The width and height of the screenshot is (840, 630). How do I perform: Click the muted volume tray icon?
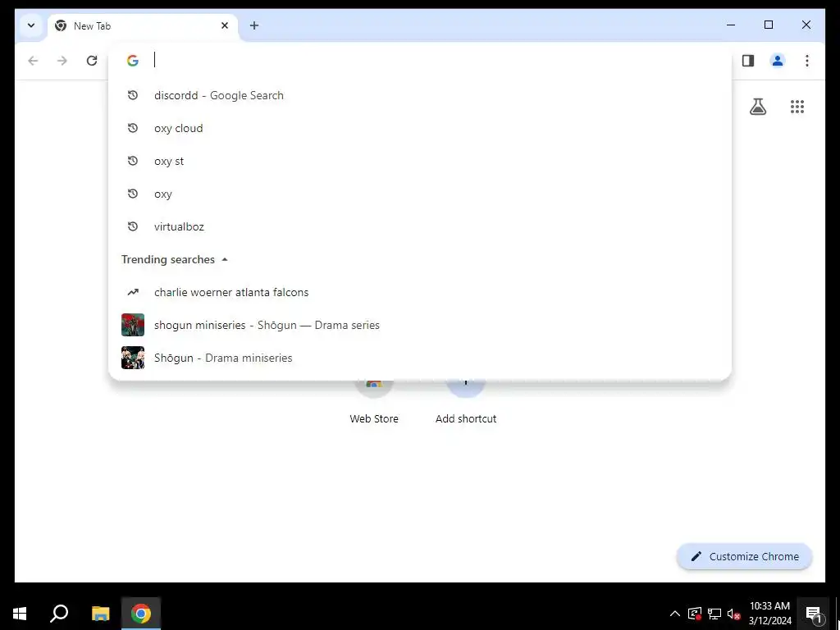click(733, 614)
